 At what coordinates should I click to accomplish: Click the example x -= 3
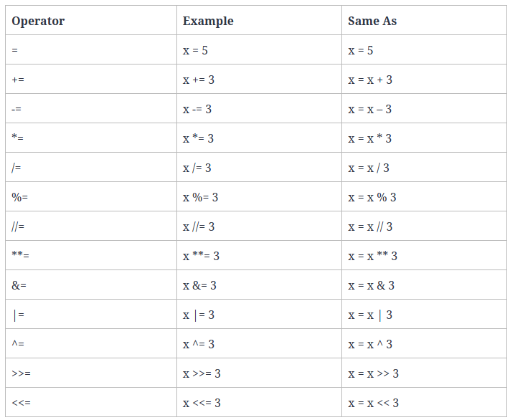tap(197, 109)
